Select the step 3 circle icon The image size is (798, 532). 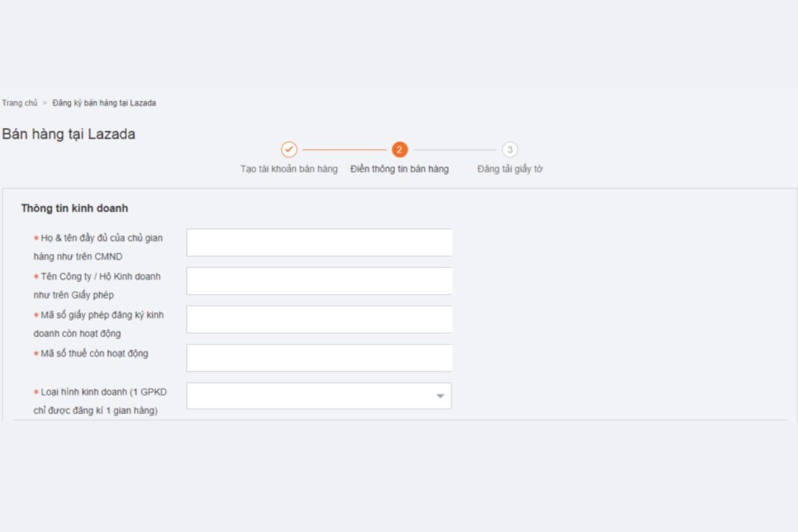click(x=510, y=150)
